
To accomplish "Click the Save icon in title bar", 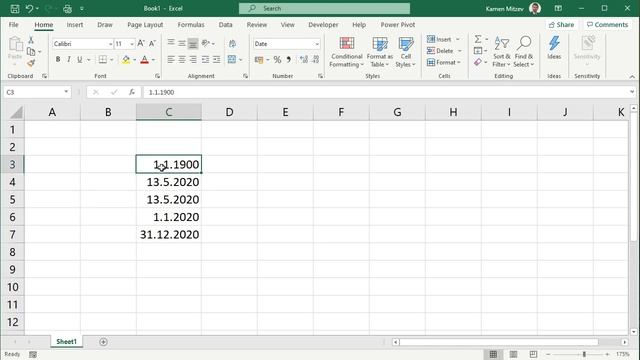I will [x=15, y=8].
